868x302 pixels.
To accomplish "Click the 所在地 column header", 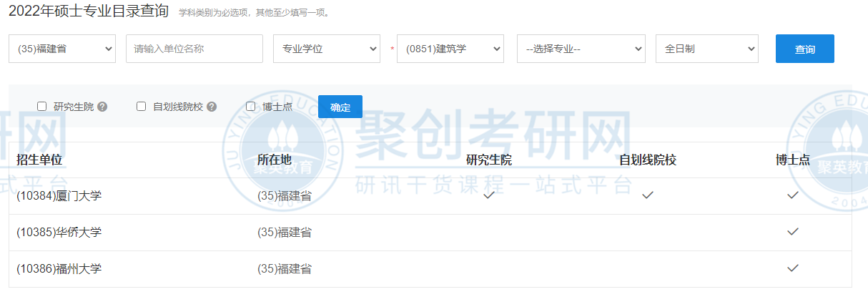I will [275, 160].
